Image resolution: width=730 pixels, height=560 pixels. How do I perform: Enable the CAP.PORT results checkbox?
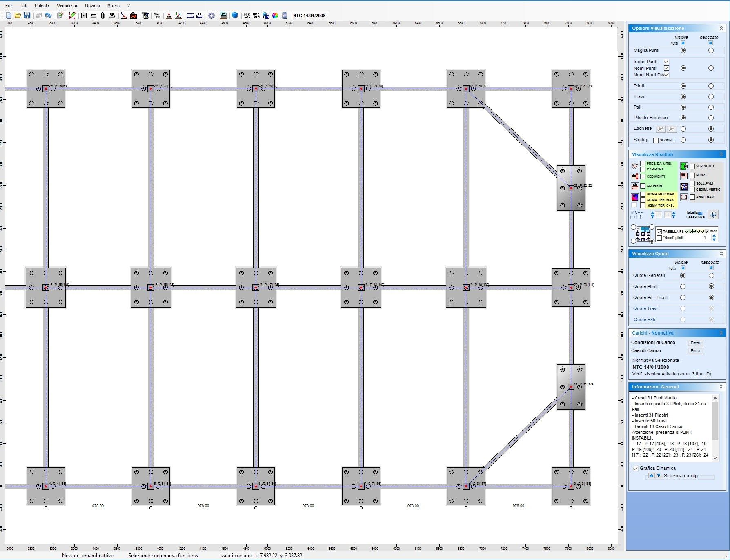pos(643,169)
